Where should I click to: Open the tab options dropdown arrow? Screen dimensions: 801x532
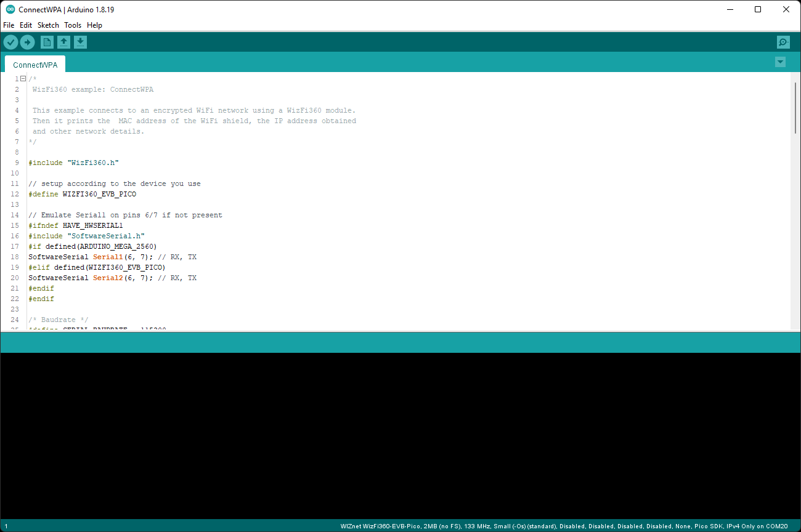(780, 62)
